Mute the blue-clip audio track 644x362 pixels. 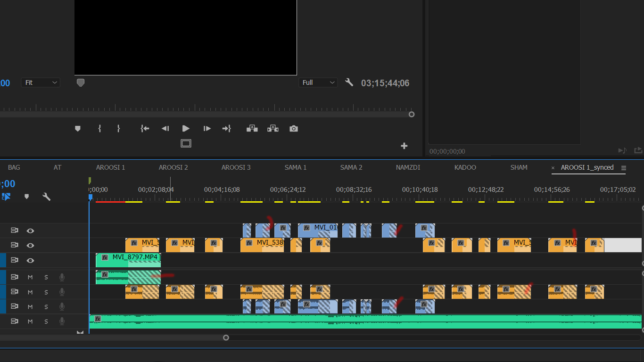click(x=30, y=306)
